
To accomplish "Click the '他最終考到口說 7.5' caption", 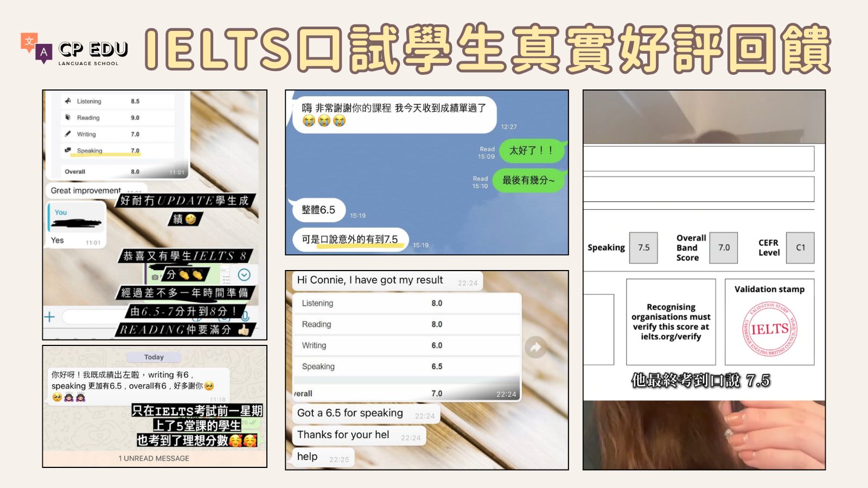I will 700,381.
